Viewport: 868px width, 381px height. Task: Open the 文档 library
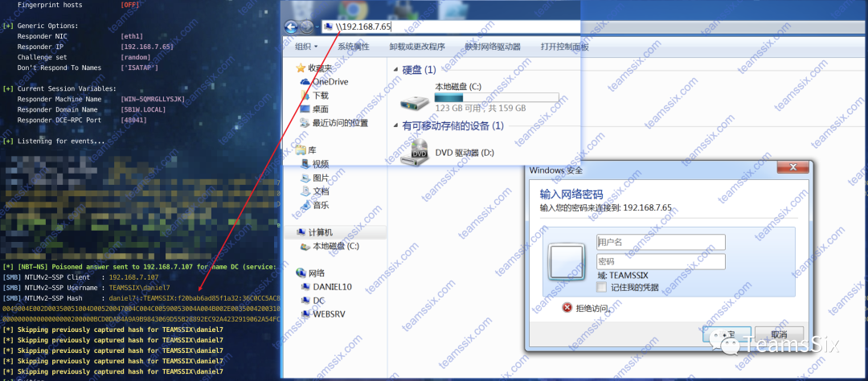tap(314, 191)
